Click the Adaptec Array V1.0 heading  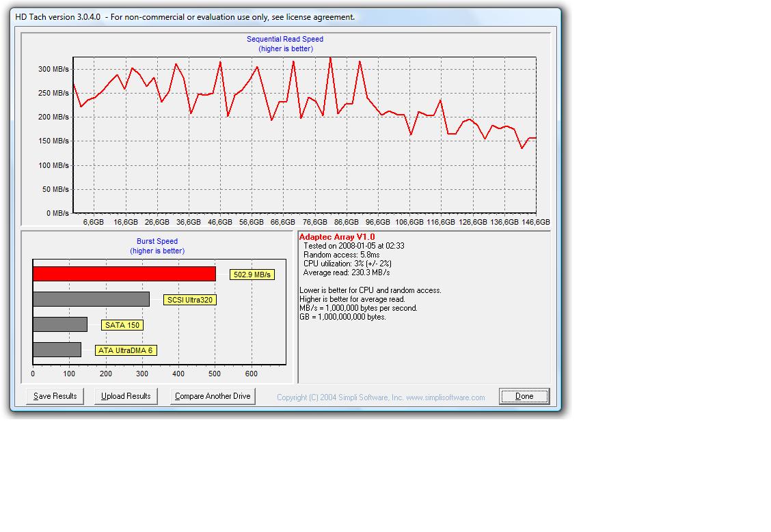pyautogui.click(x=337, y=237)
